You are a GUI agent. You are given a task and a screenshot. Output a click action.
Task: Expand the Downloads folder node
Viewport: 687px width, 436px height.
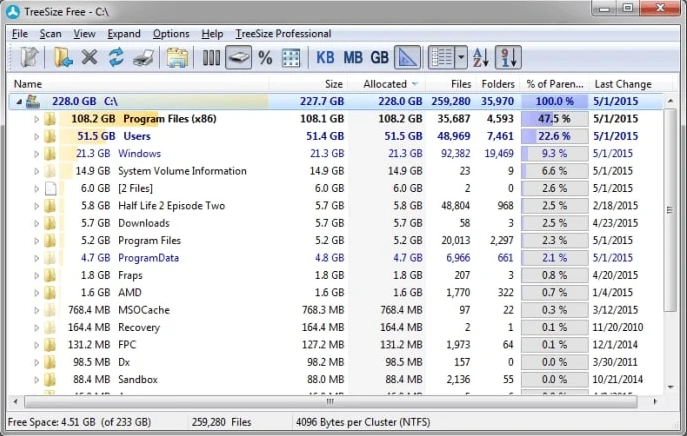coord(36,223)
